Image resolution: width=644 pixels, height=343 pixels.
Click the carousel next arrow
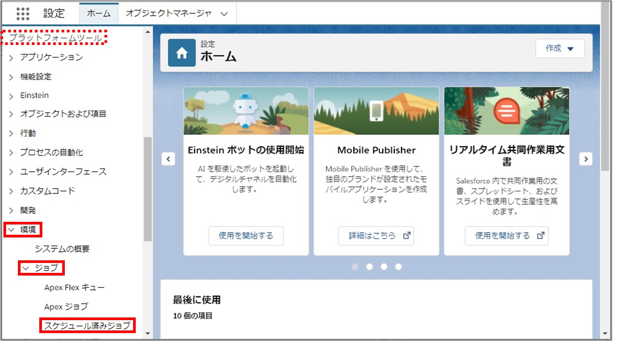click(586, 159)
